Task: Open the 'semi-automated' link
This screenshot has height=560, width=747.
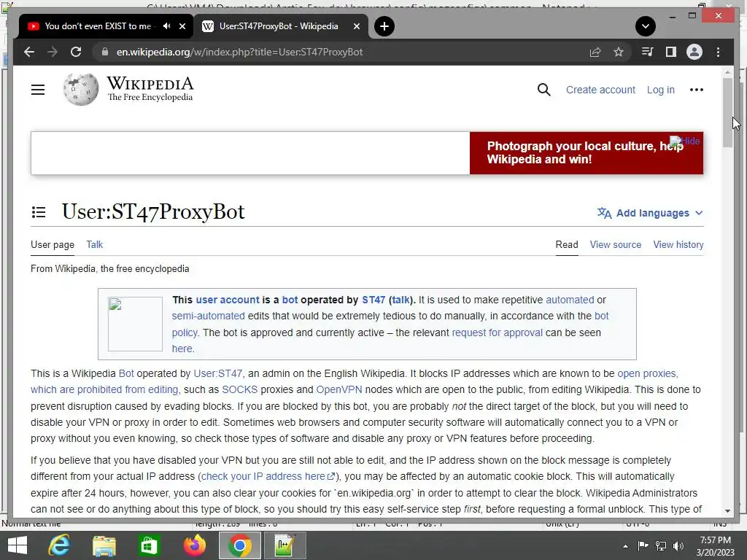Action: (208, 316)
